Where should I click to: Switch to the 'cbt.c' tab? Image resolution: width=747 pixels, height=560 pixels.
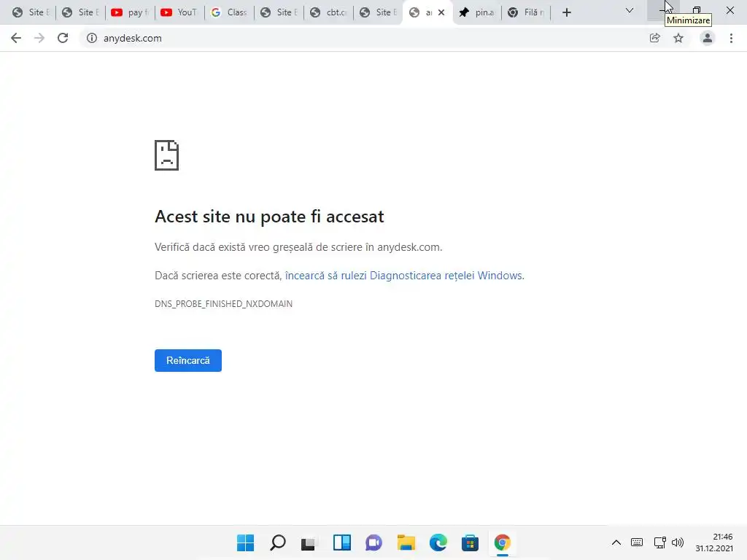pos(328,12)
